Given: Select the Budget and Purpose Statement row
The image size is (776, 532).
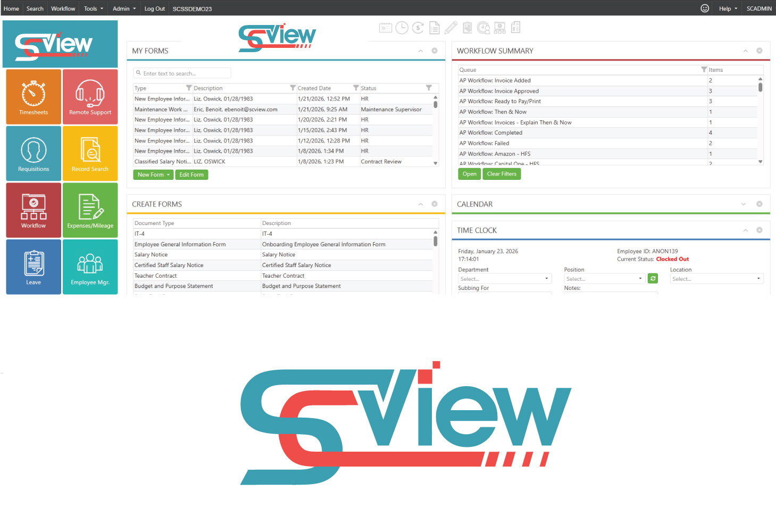Looking at the screenshot, I should coord(283,286).
